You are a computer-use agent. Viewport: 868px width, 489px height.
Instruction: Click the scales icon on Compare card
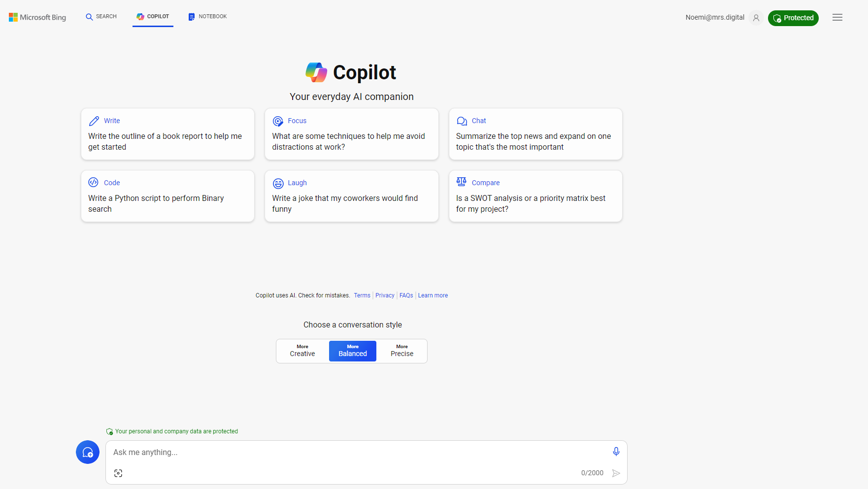(x=462, y=182)
